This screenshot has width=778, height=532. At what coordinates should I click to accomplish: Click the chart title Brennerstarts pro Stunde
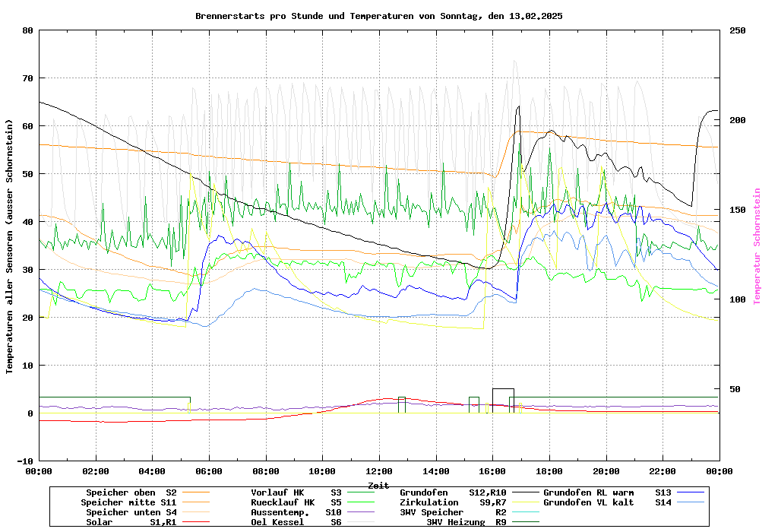pyautogui.click(x=378, y=15)
